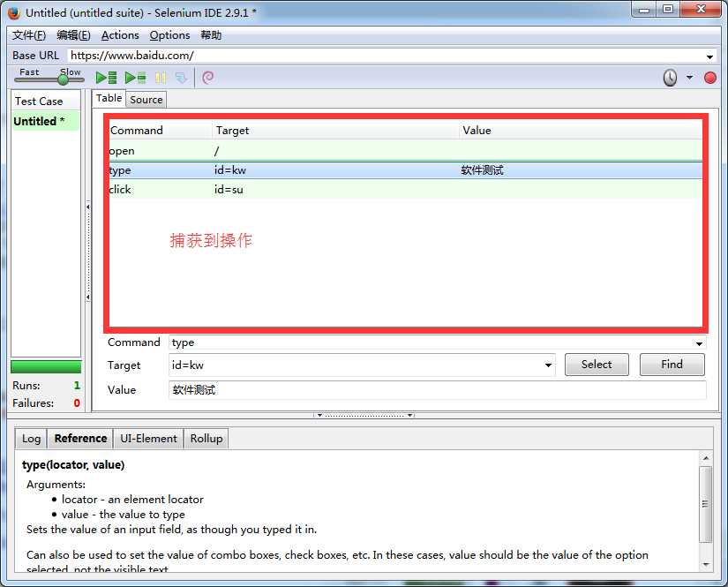Open the Command combo box arrow
The width and height of the screenshot is (728, 587).
point(699,343)
